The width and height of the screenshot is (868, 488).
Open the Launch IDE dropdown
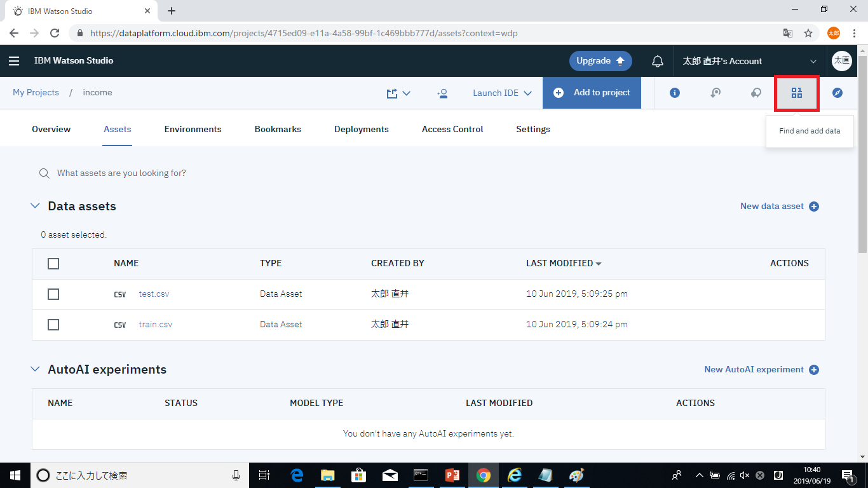502,93
